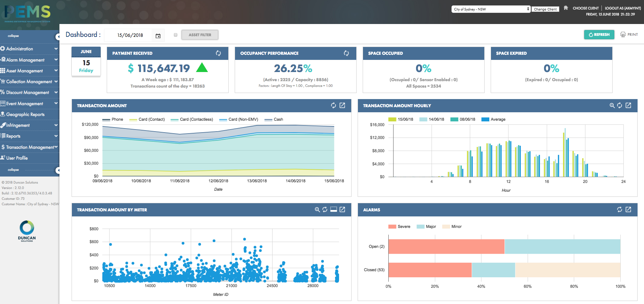
Task: Toggle the Phone series in chart legend
Action: (x=113, y=119)
